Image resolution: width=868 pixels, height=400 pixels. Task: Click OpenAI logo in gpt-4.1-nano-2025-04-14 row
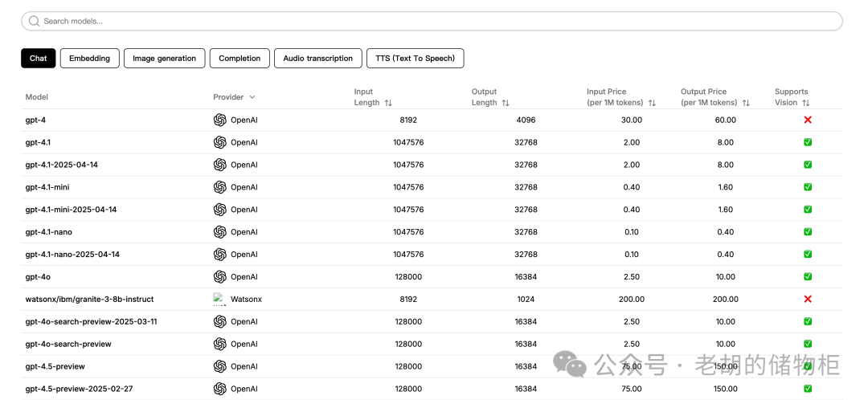tap(219, 254)
